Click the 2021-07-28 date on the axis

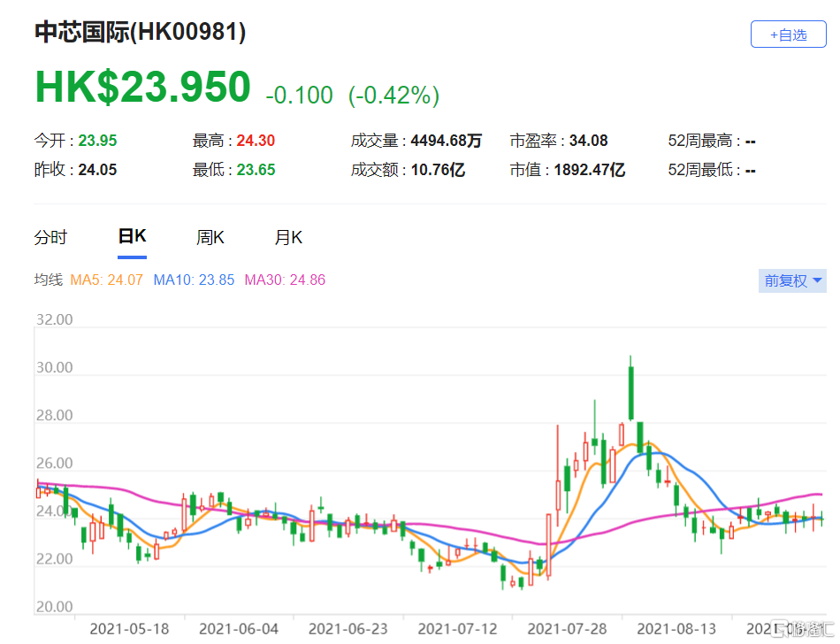567,628
